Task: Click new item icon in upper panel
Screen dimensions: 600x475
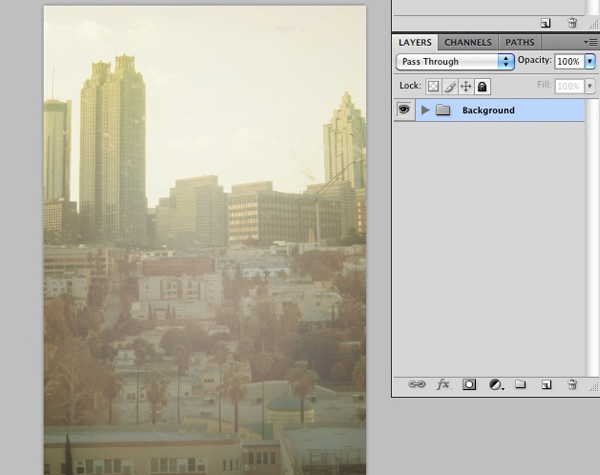Action: 546,22
